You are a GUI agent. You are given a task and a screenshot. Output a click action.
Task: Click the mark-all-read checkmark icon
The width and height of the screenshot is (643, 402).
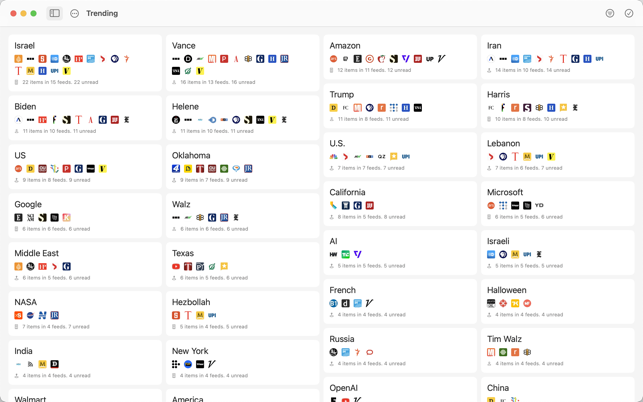coord(629,13)
